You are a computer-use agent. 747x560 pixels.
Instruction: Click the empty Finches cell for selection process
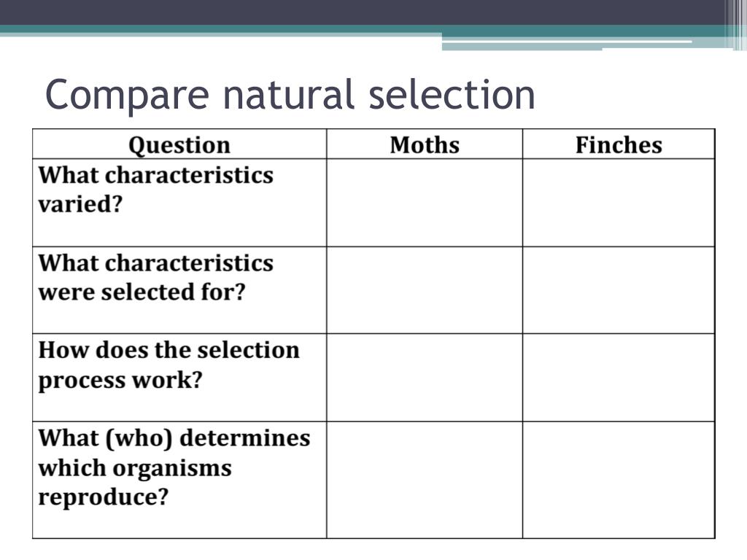click(x=619, y=378)
